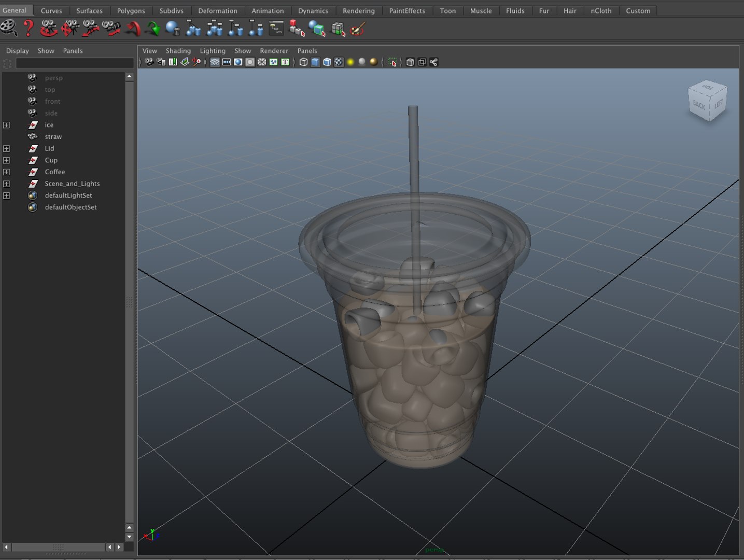Toggle wireframe shading cube icon
The width and height of the screenshot is (744, 560).
tap(303, 62)
